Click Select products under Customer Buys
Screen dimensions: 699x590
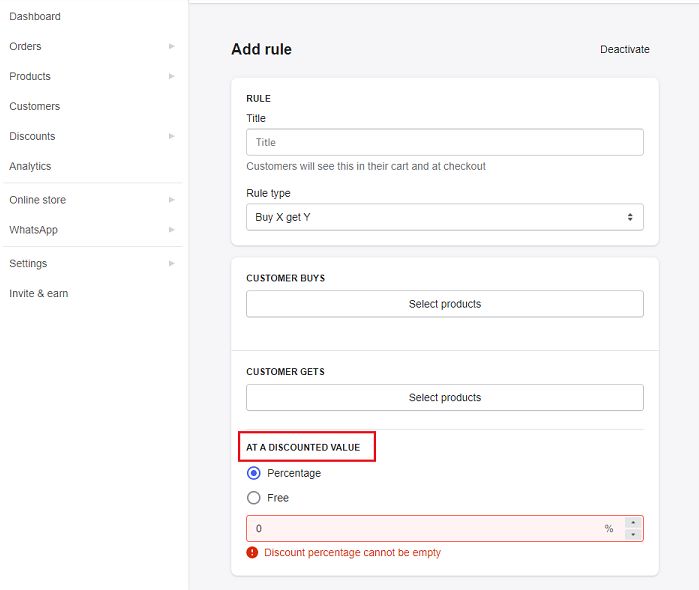[444, 304]
